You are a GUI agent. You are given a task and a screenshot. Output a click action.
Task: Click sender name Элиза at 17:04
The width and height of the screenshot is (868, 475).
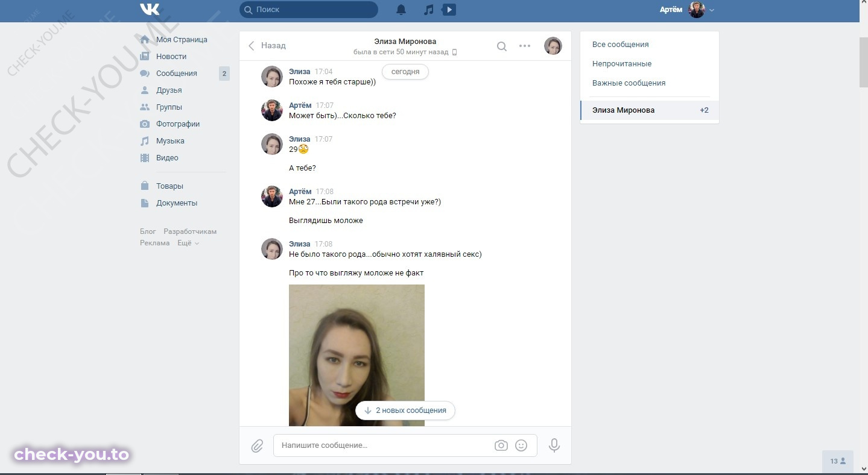300,72
